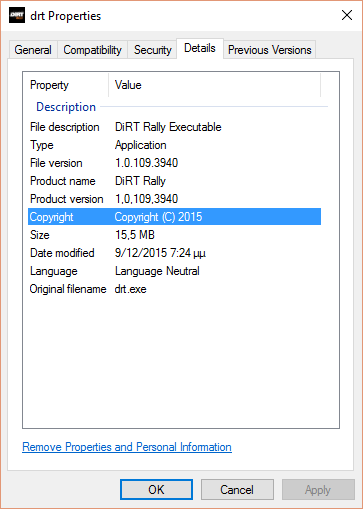Select the Original filename property label
The image size is (363, 509).
(x=68, y=289)
